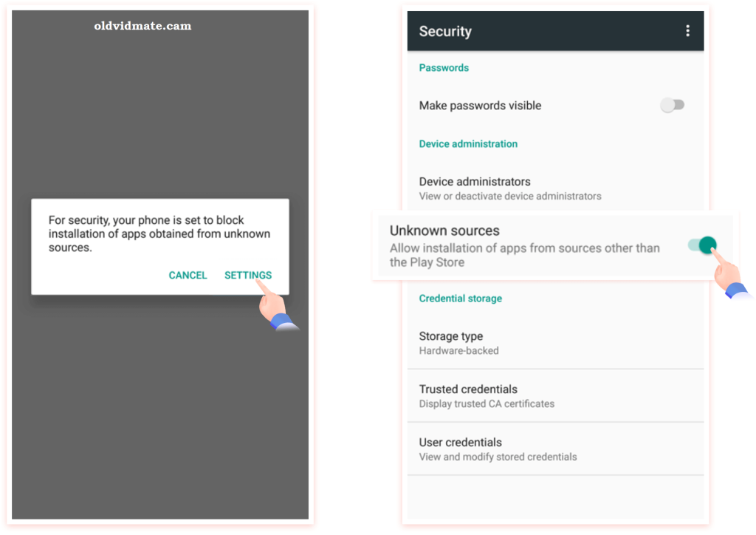Screen dimensions: 756x535
Task: Toggle Make passwords visible switch
Action: (x=672, y=105)
